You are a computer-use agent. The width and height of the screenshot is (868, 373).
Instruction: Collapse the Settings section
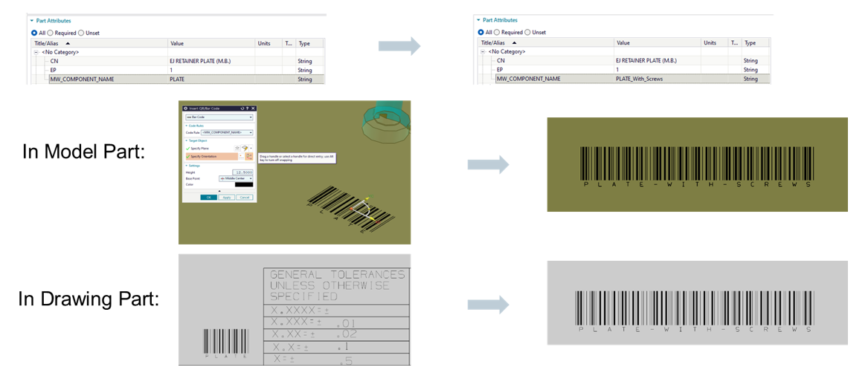(187, 166)
